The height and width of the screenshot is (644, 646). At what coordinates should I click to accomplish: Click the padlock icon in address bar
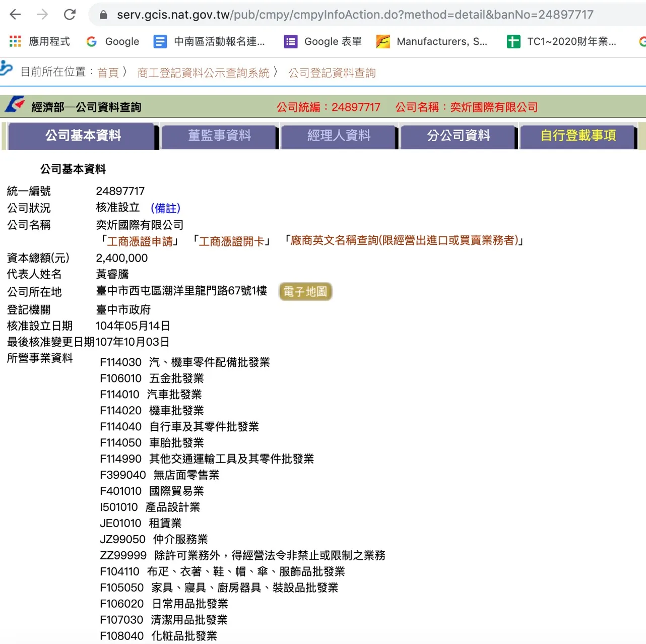click(103, 15)
